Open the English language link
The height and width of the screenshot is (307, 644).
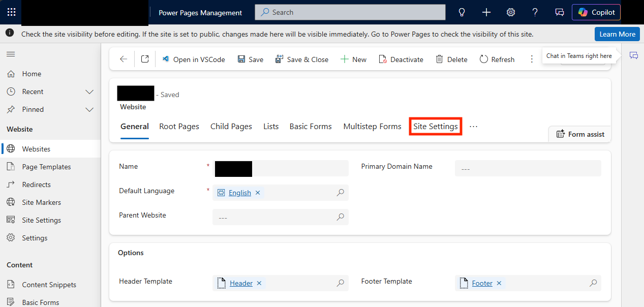tap(240, 193)
